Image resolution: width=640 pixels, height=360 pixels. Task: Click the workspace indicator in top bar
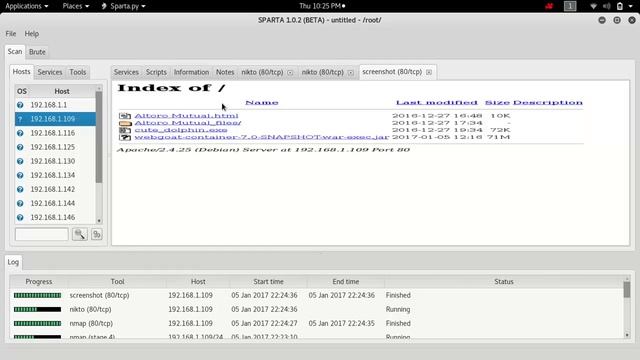(x=570, y=6)
